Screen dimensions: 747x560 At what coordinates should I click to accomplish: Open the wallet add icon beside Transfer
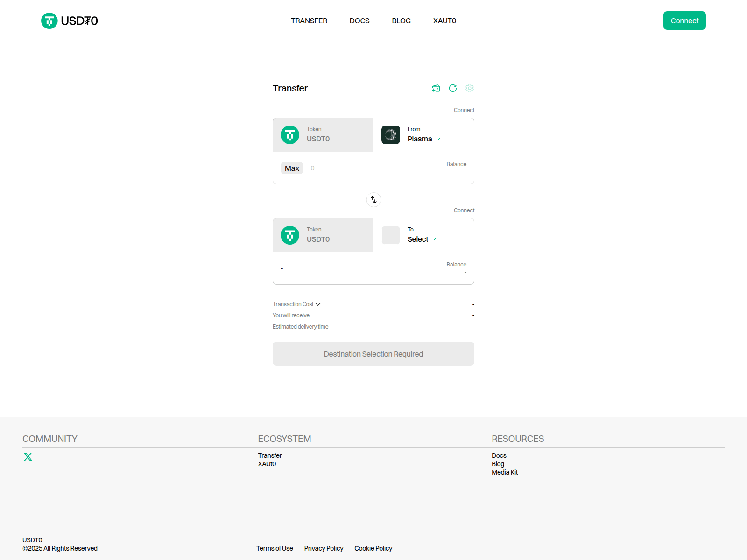[x=436, y=88]
